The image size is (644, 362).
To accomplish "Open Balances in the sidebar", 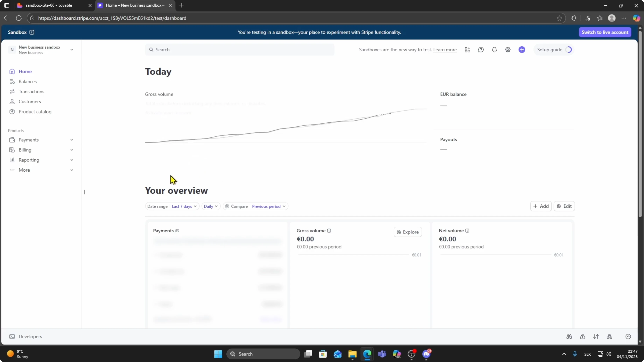I will [27, 81].
